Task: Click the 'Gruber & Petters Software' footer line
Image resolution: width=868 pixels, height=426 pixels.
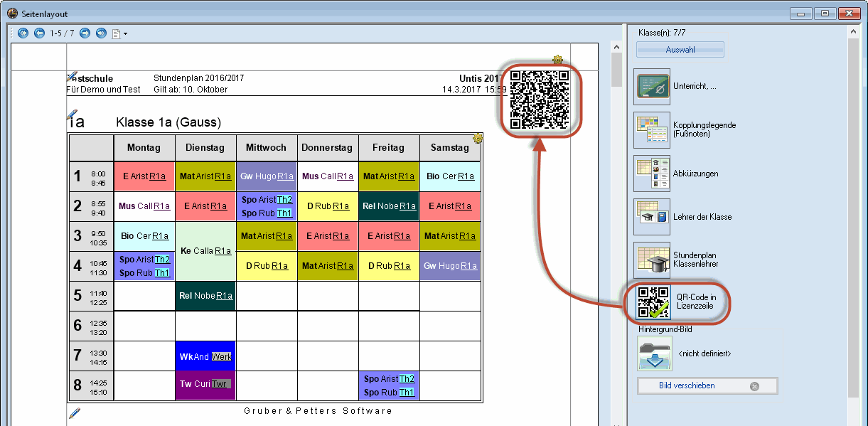Action: pyautogui.click(x=318, y=411)
